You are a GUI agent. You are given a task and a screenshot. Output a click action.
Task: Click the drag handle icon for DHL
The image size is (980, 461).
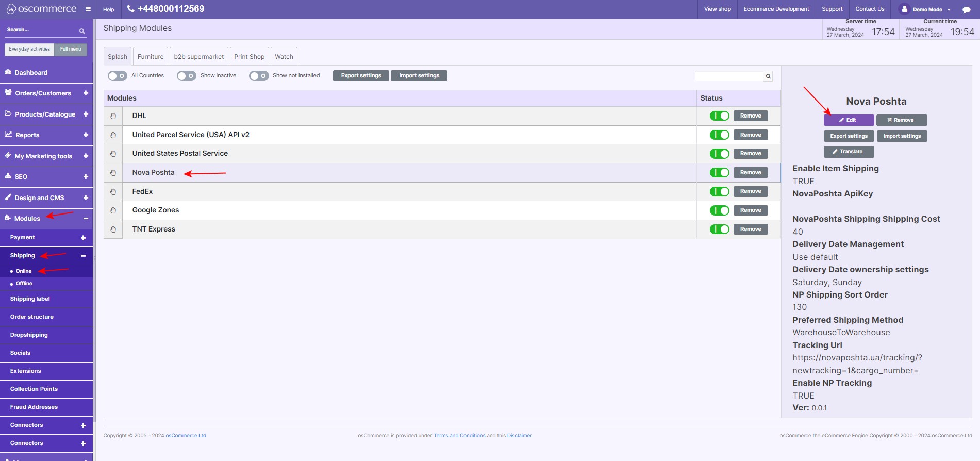113,116
